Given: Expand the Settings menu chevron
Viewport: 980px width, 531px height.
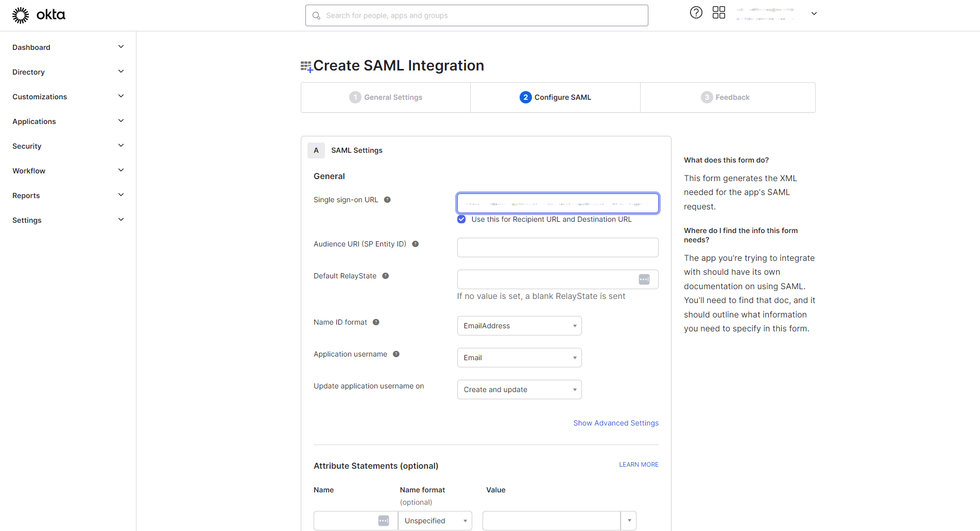Looking at the screenshot, I should pos(121,220).
